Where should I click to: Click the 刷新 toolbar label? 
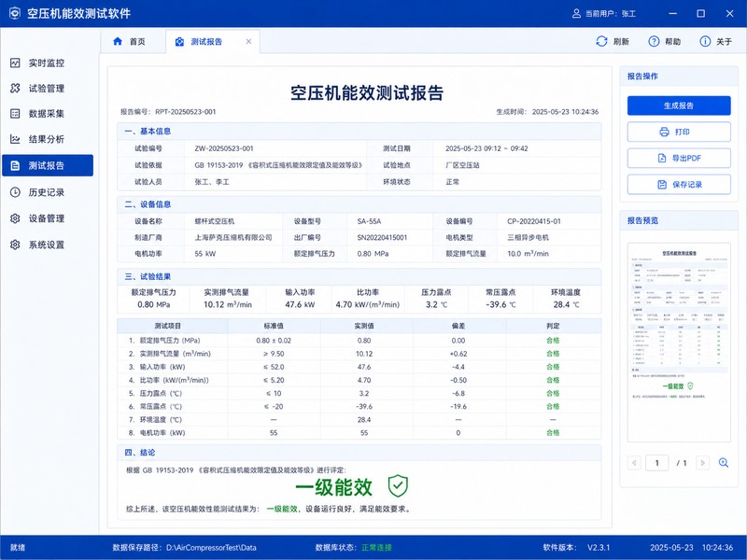coord(621,42)
